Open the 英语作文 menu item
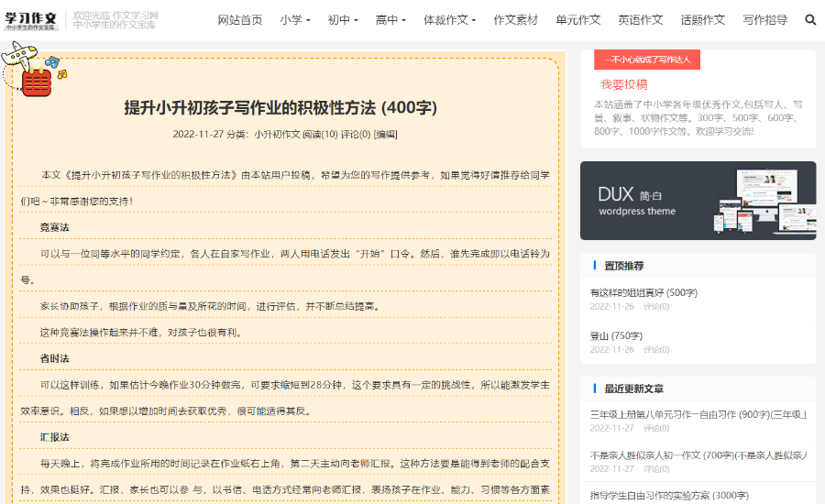This screenshot has height=504, width=825. (641, 20)
